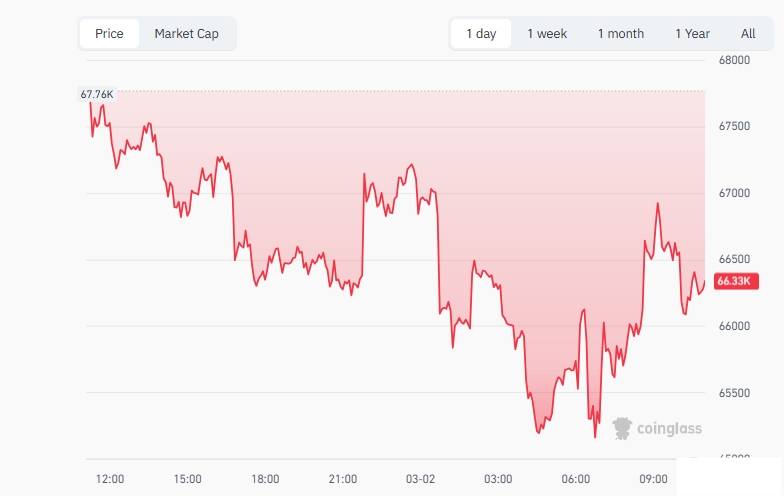Click the 18:00 time axis label

265,479
